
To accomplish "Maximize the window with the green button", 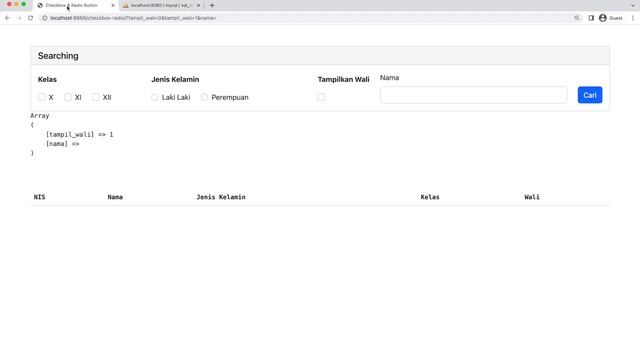I will tap(24, 4).
